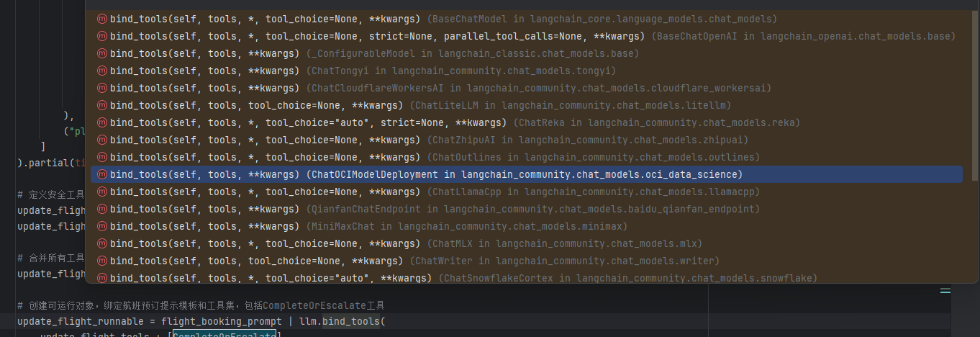Click the red method icon for the ChatTongyi entry
The image size is (980, 337).
(x=102, y=71)
